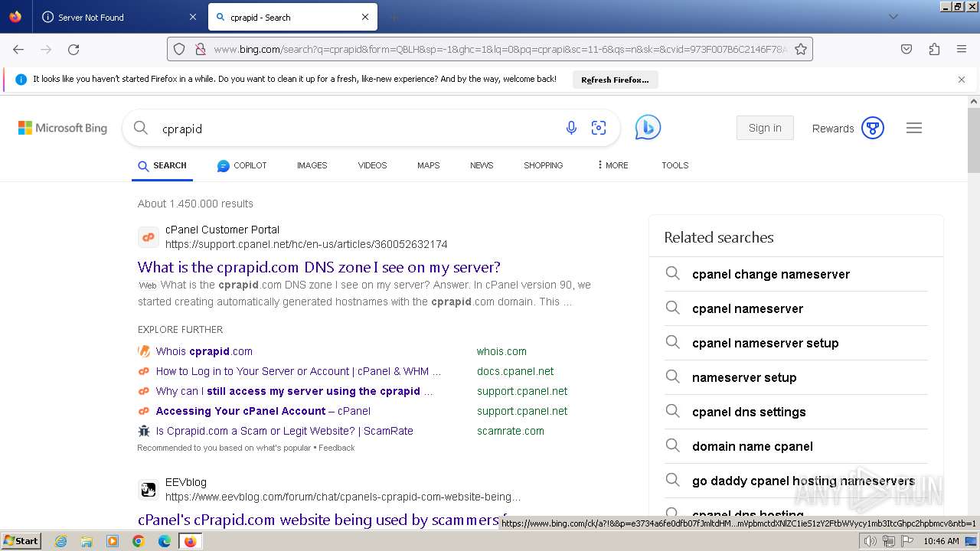Switch to the NEWS tab
Viewport: 980px width, 551px height.
click(x=482, y=165)
